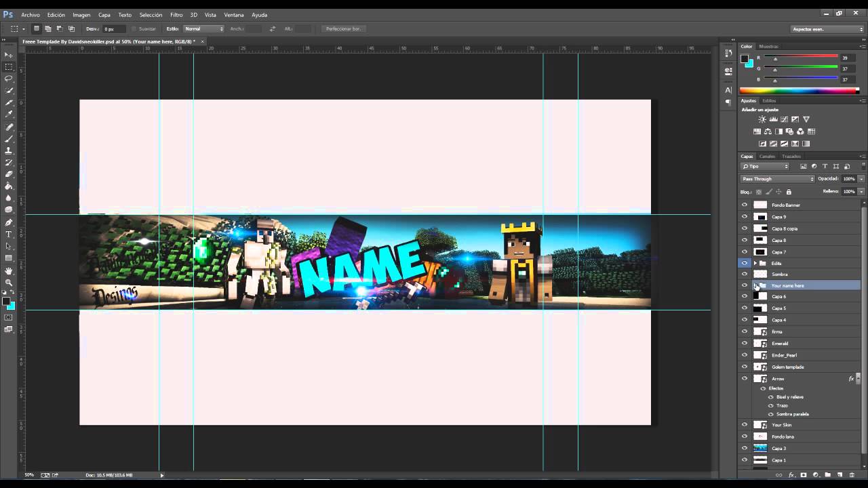Select the Hand tool
868x488 pixels.
[9, 270]
